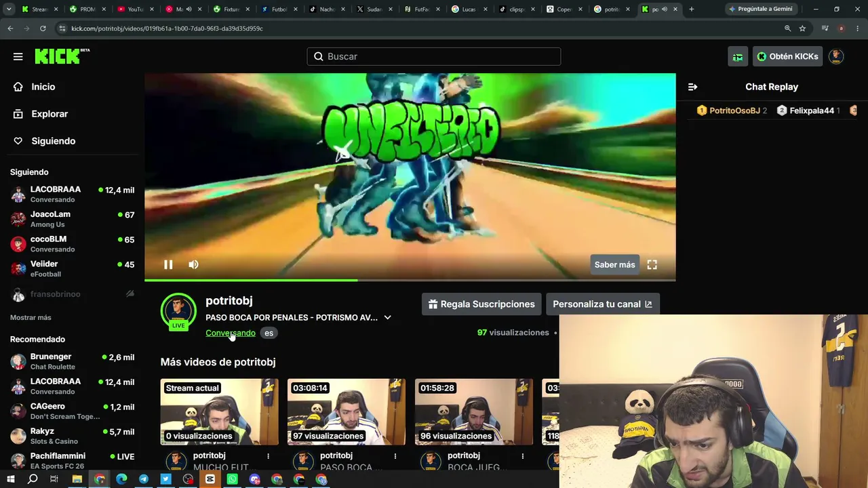
Task: Open the Stream actual video thumbnail
Action: pos(219,412)
